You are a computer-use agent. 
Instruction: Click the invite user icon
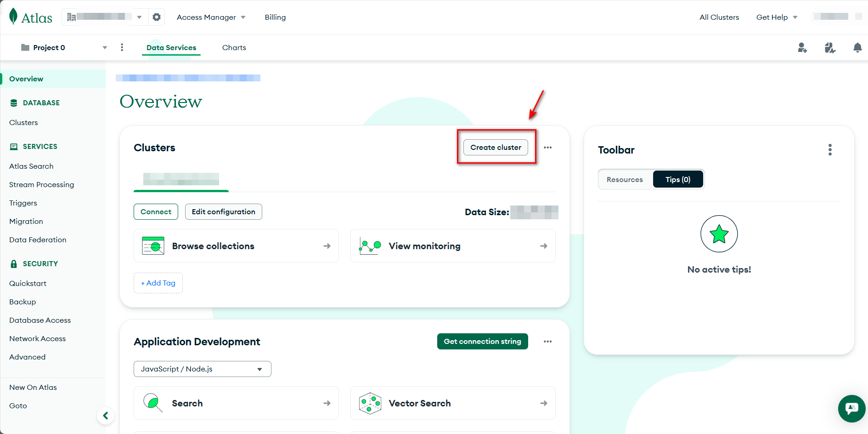[802, 48]
